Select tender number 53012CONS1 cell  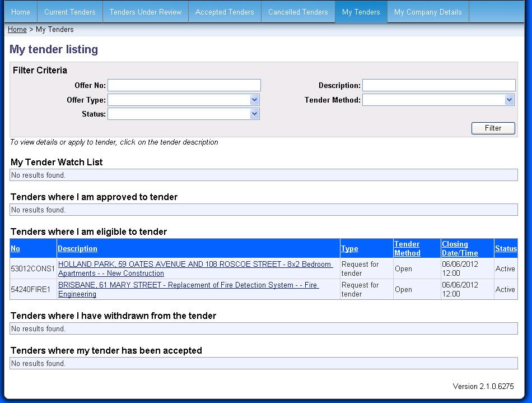[x=33, y=268]
